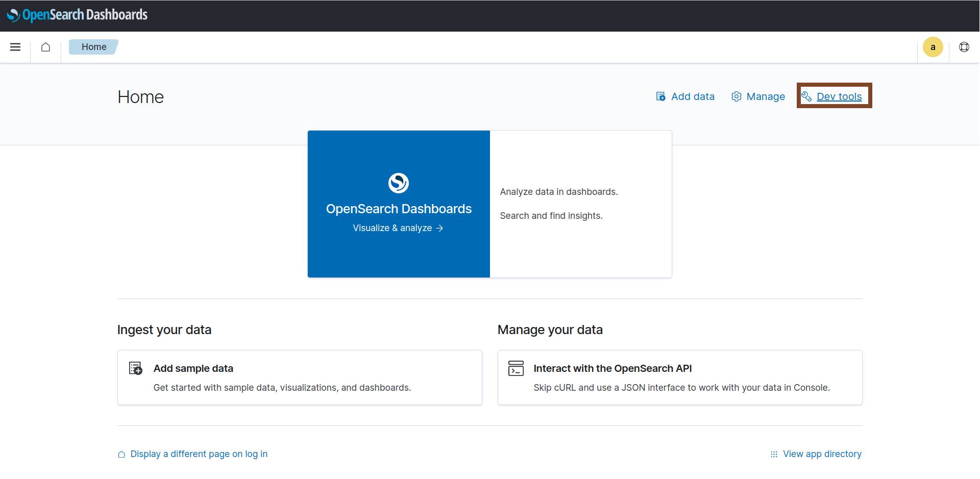Select the Home breadcrumb

94,47
